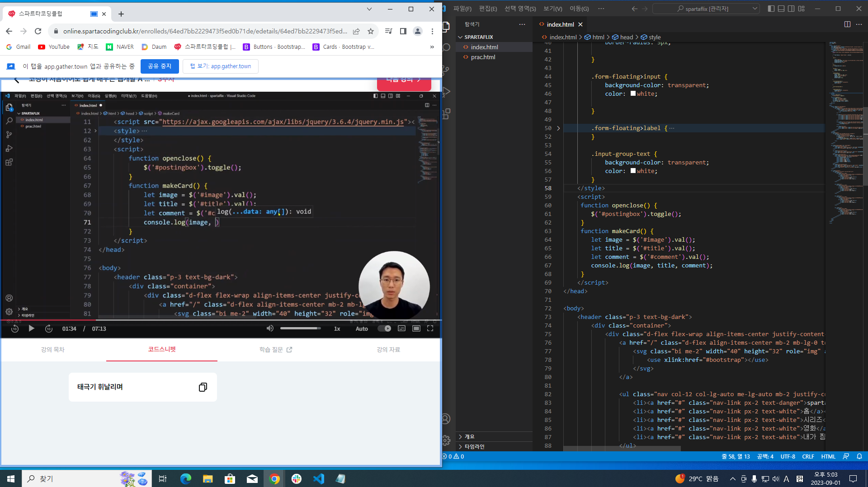Viewport: 868px width, 487px height.
Task: Skip the lecture video forward 10 seconds
Action: 49,328
